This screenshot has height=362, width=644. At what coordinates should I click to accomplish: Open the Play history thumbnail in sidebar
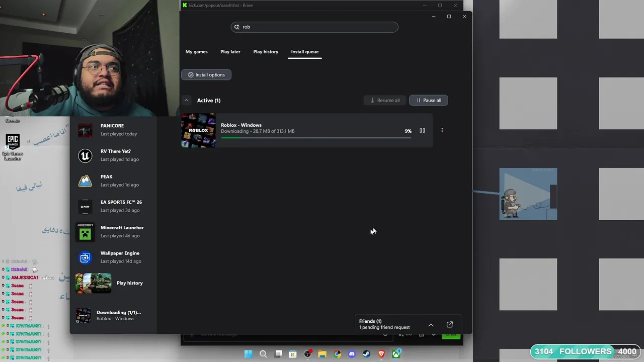pos(93,283)
